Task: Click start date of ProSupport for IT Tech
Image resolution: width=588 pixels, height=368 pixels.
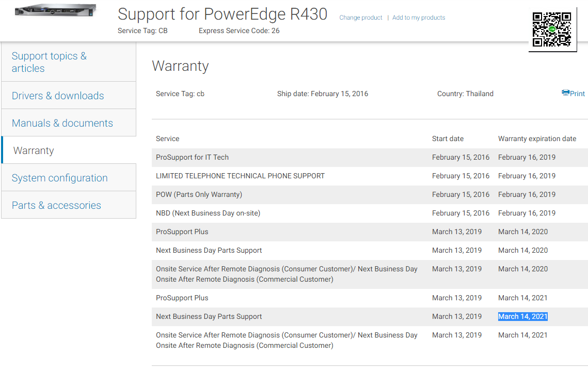Action: (x=460, y=157)
